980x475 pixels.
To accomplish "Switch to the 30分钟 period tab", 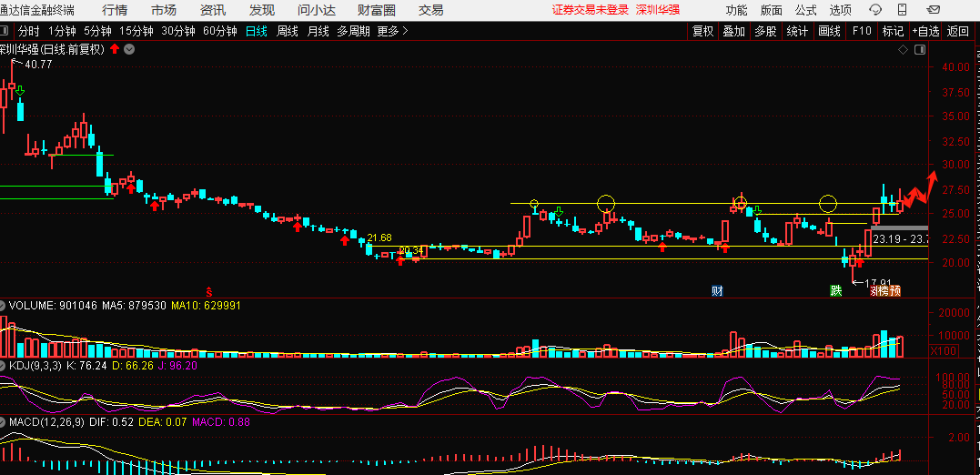I will 178,31.
